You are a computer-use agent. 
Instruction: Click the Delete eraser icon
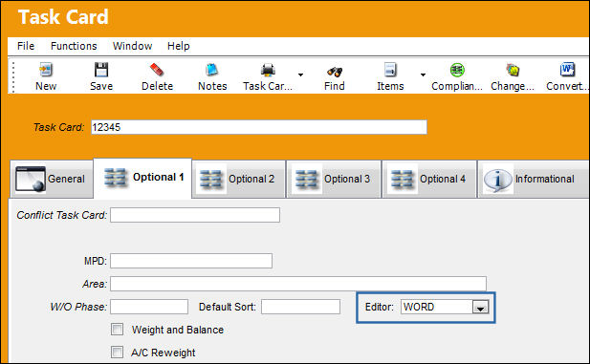[x=157, y=70]
